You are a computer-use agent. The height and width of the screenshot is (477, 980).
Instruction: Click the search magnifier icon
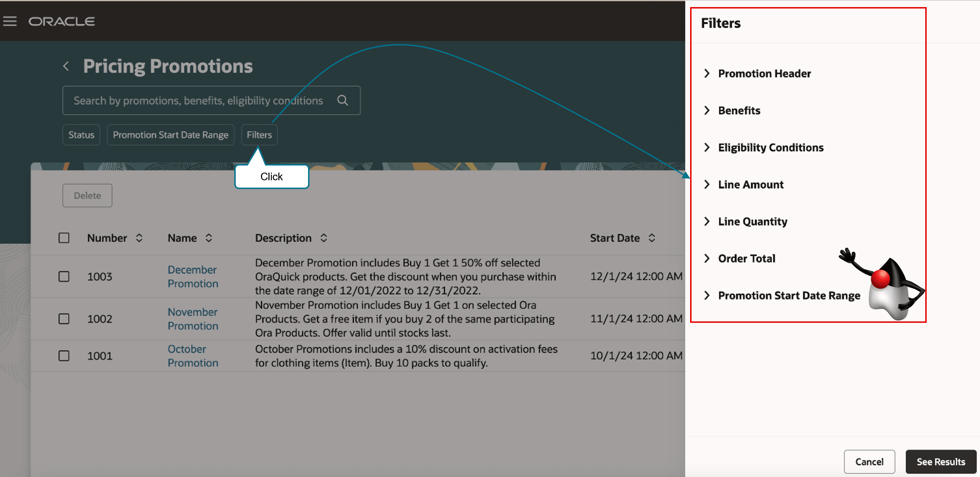(x=342, y=100)
